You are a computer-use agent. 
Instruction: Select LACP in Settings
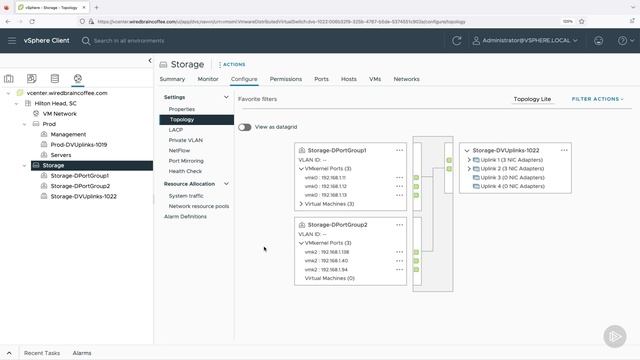pyautogui.click(x=176, y=130)
